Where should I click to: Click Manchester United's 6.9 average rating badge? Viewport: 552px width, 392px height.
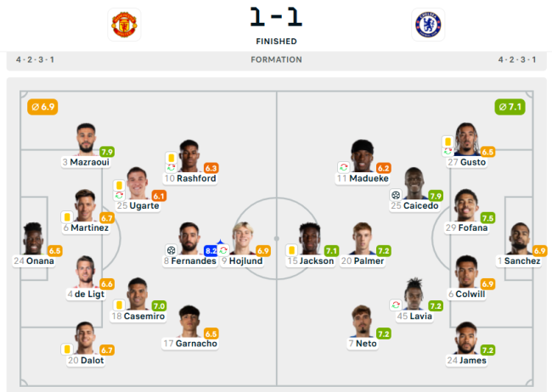coord(42,107)
